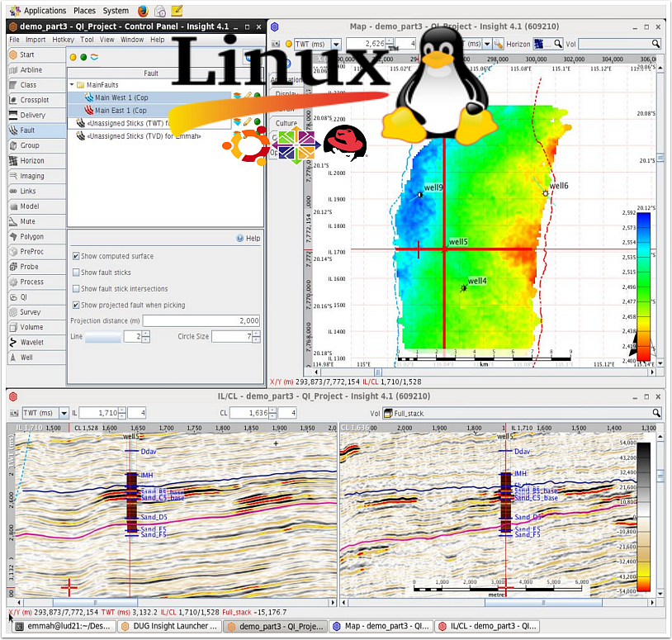
Task: Click the wrench settings icon in Map toolbar
Action: point(498,44)
